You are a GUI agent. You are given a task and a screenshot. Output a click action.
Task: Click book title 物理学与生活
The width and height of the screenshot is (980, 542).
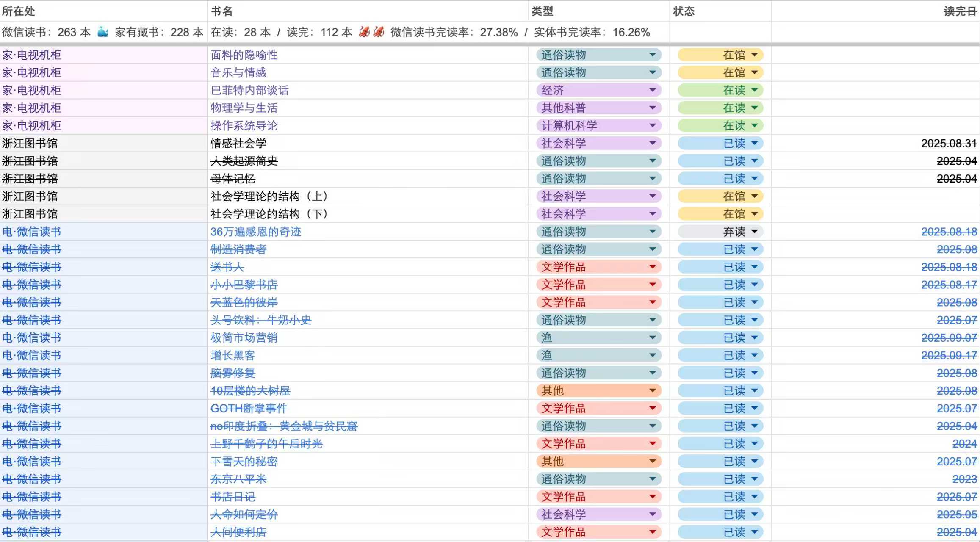pyautogui.click(x=244, y=108)
